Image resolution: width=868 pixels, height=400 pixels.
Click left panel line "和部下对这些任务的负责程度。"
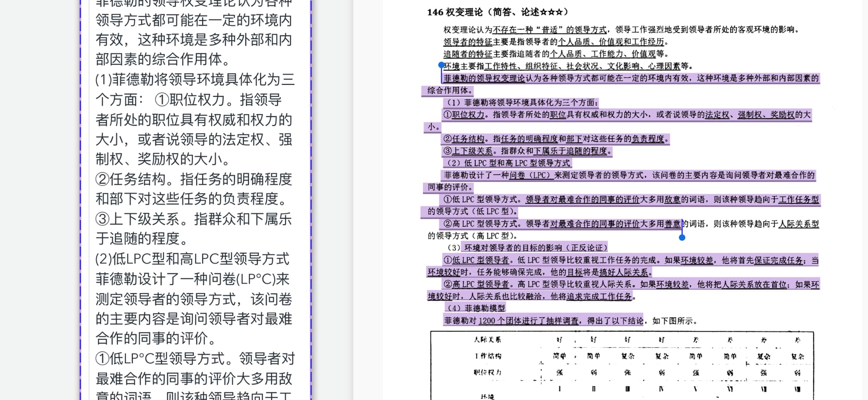191,199
